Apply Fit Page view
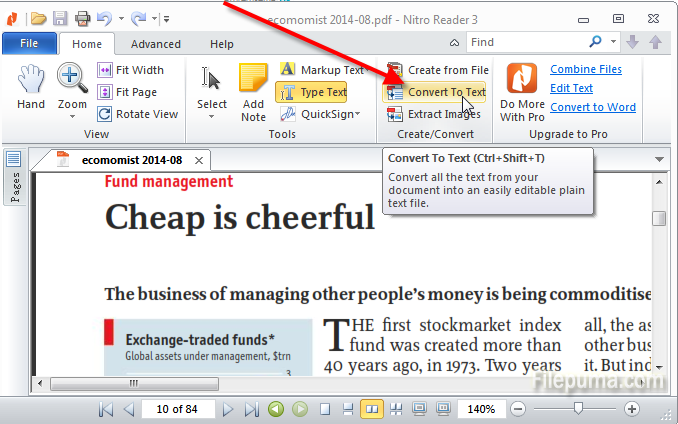678x424 pixels. click(127, 92)
